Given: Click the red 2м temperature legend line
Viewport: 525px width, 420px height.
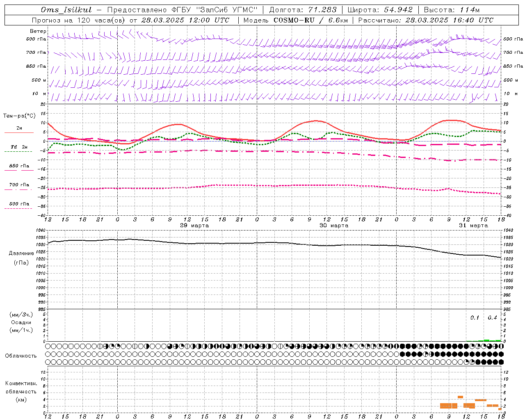Looking at the screenshot, I should pos(19,132).
